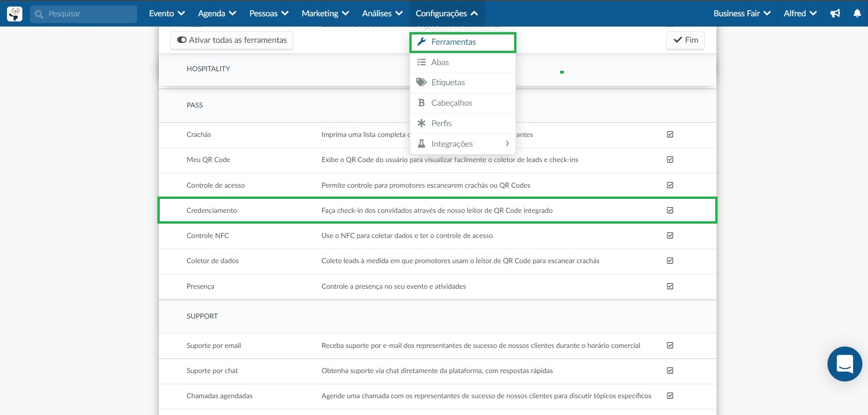The height and width of the screenshot is (415, 868).
Task: Toggle the Coletor de dados checkbox
Action: tap(670, 260)
